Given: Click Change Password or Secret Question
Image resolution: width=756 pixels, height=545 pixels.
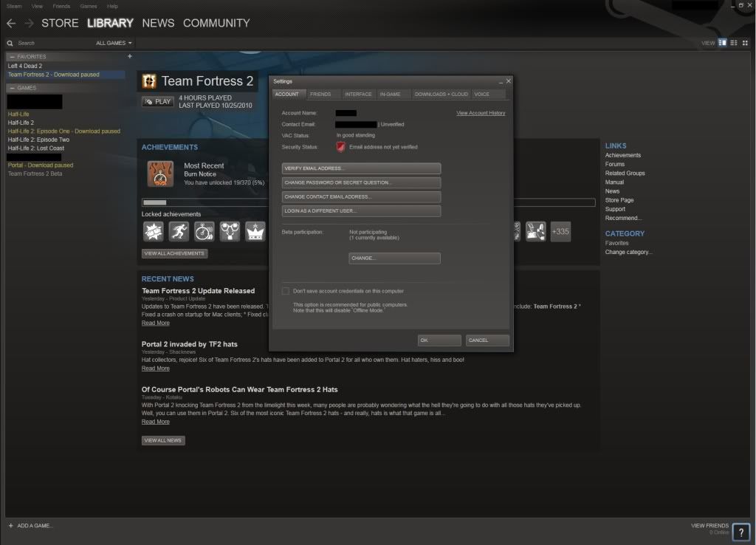Looking at the screenshot, I should [x=361, y=183].
